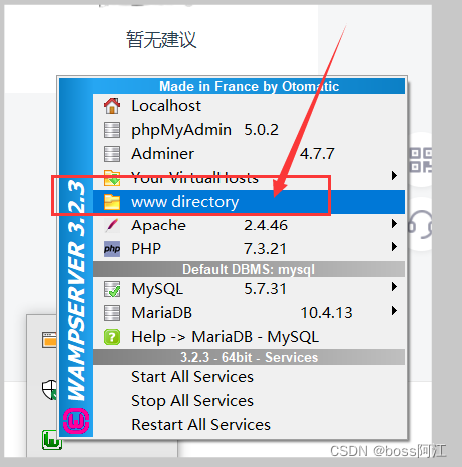Click the Localhost house icon
This screenshot has height=467, width=462.
(112, 106)
